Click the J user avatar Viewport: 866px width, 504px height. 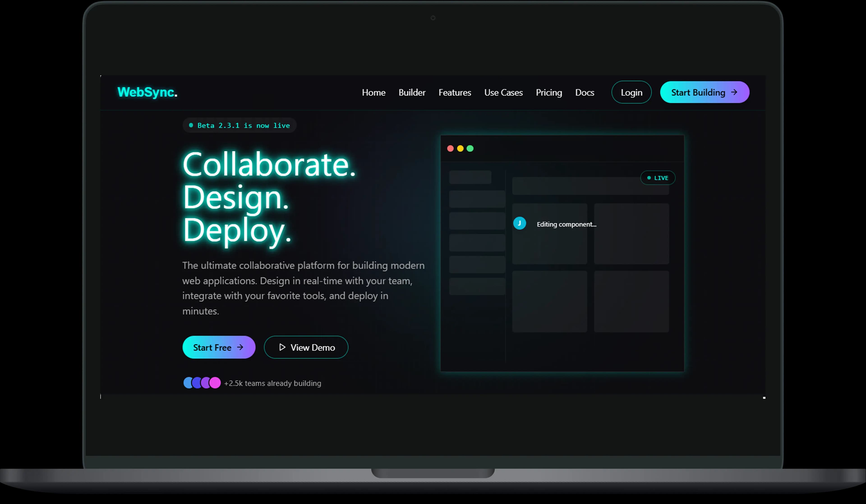click(x=520, y=223)
